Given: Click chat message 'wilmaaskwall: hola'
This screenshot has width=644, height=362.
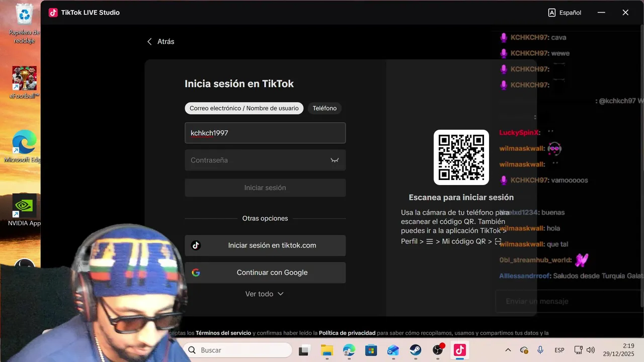Looking at the screenshot, I should [529, 228].
